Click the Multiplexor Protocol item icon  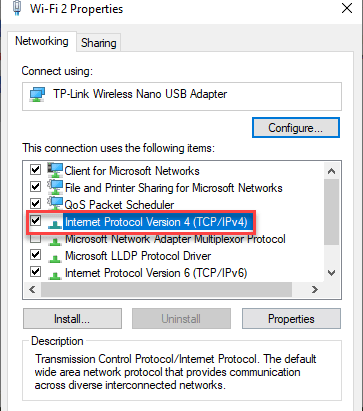coord(55,241)
